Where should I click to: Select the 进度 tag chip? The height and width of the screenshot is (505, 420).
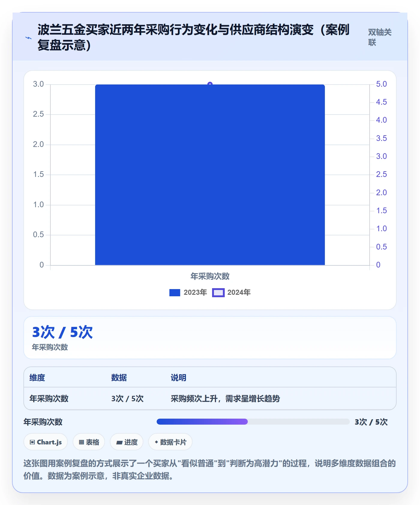127,442
